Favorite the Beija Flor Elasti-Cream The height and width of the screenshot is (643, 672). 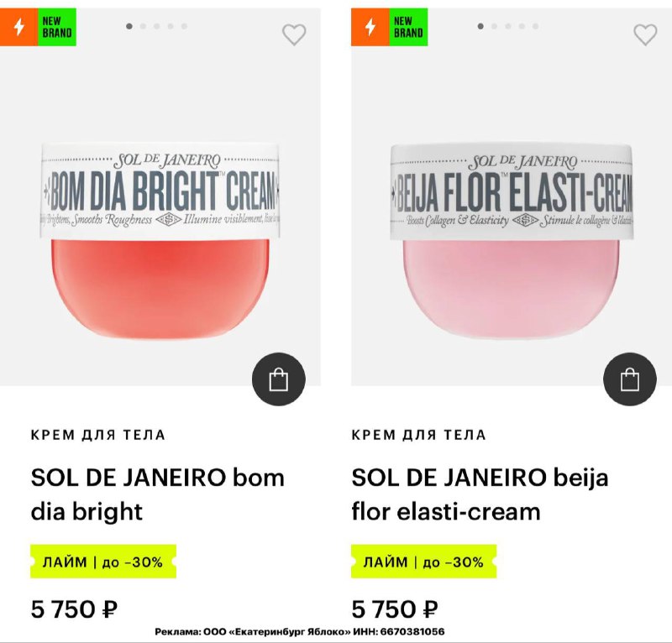tap(645, 34)
